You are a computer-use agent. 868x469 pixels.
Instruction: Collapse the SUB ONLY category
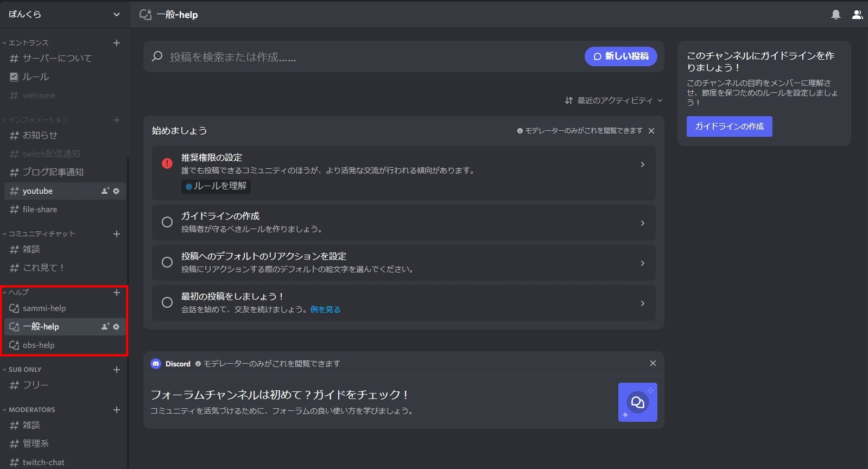(22, 370)
